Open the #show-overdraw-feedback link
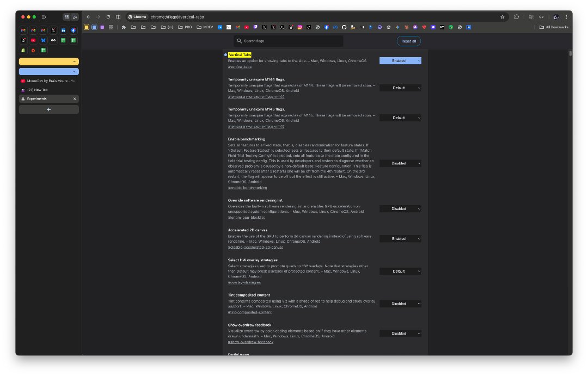 point(250,342)
